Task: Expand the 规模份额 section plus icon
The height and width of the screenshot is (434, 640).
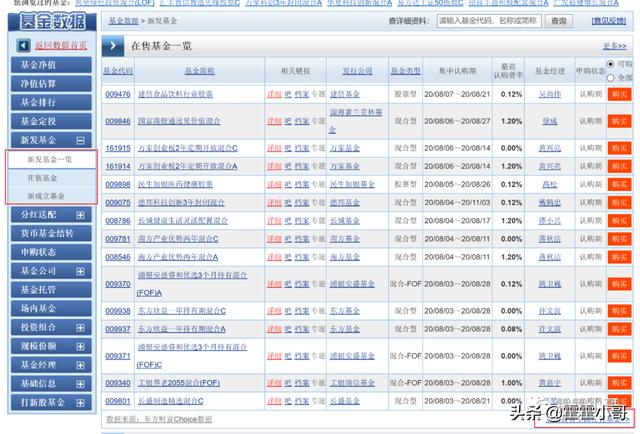Action: [80, 347]
